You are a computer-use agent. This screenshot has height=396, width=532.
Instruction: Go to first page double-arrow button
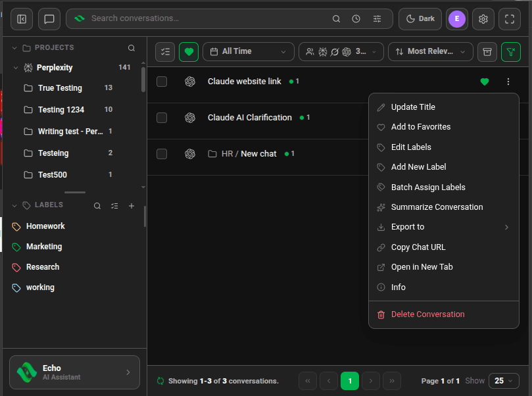coord(307,381)
